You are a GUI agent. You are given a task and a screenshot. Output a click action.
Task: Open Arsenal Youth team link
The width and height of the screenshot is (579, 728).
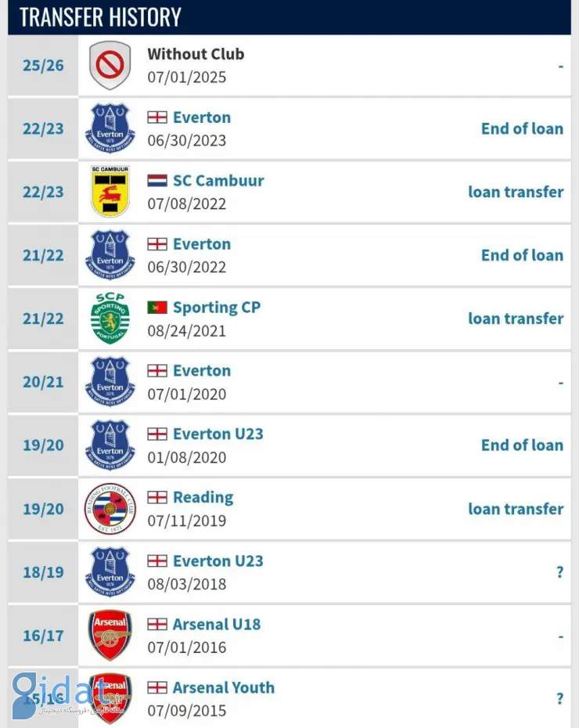224,687
